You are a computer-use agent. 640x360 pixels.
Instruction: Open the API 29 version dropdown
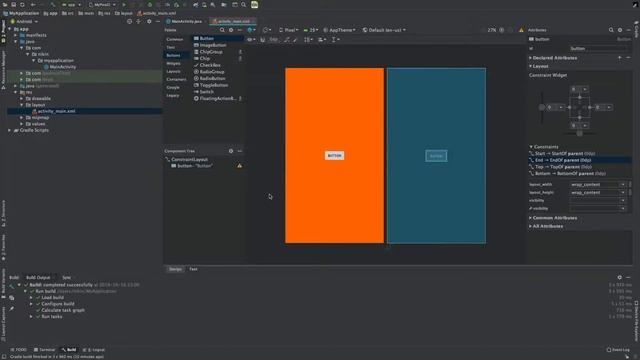click(x=311, y=30)
